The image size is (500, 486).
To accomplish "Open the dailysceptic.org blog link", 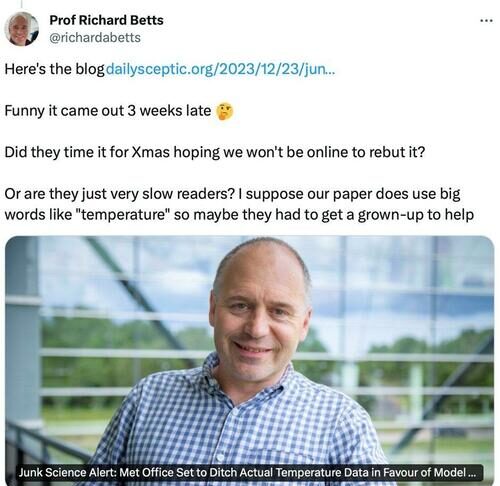I will coord(220,69).
